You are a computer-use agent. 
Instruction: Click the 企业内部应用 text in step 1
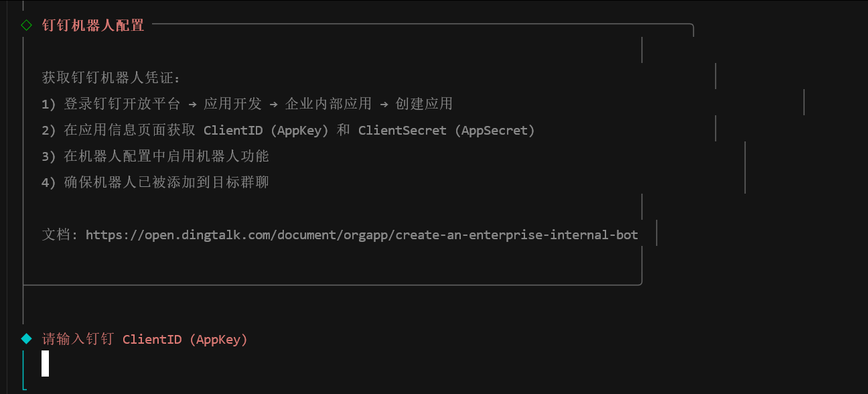[328, 104]
